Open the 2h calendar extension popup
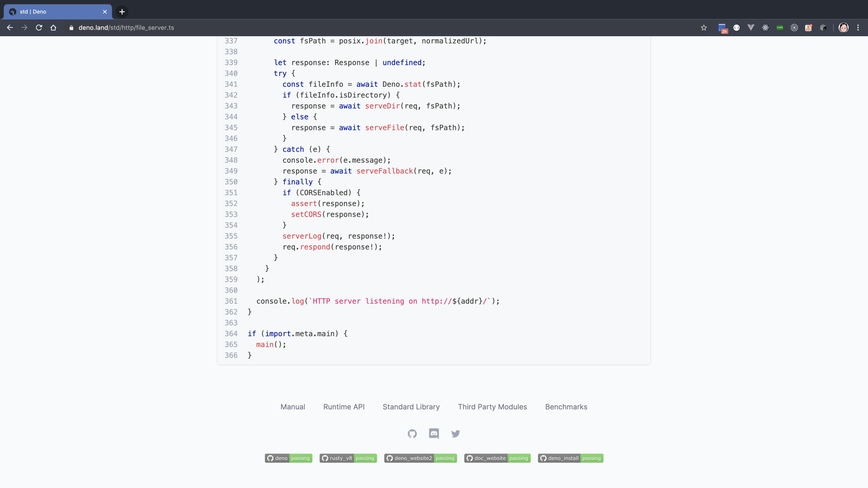The image size is (868, 488). click(x=722, y=28)
